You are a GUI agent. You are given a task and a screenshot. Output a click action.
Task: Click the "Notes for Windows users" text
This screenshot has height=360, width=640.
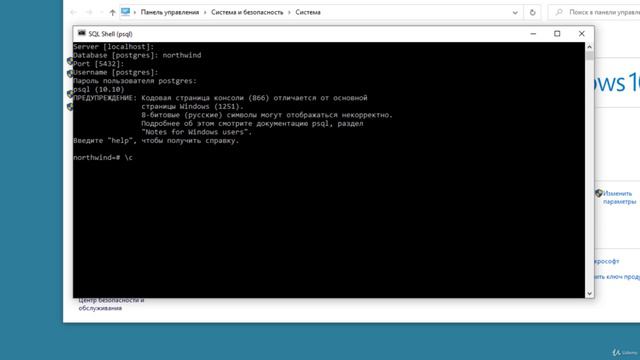point(197,132)
